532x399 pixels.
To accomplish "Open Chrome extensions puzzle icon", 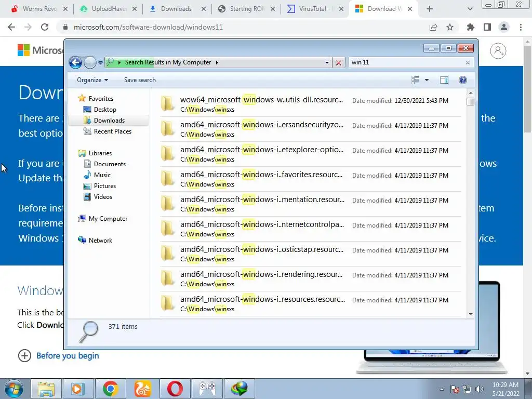I will (470, 27).
